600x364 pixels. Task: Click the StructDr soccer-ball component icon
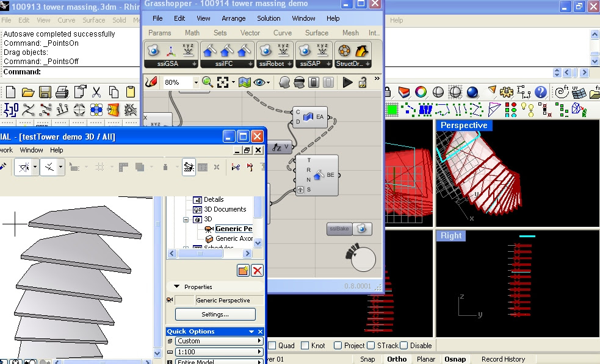tap(344, 51)
